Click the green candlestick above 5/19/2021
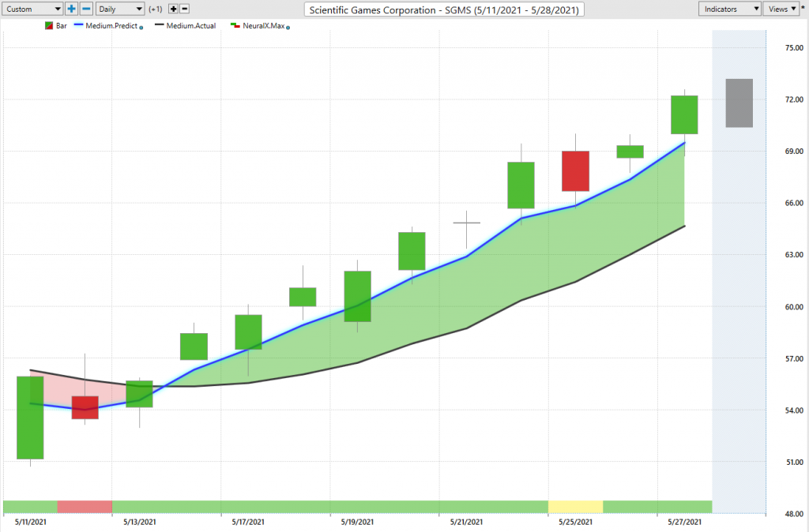The height and width of the screenshot is (532, 809). coord(357,297)
